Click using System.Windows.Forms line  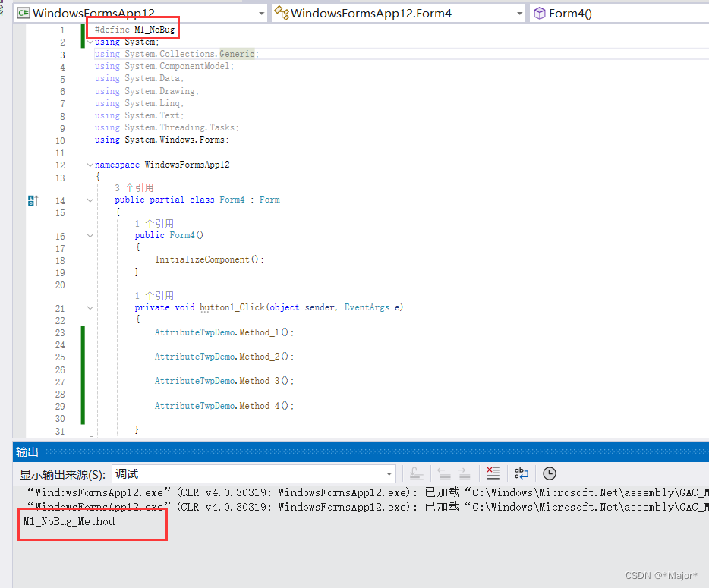click(162, 140)
